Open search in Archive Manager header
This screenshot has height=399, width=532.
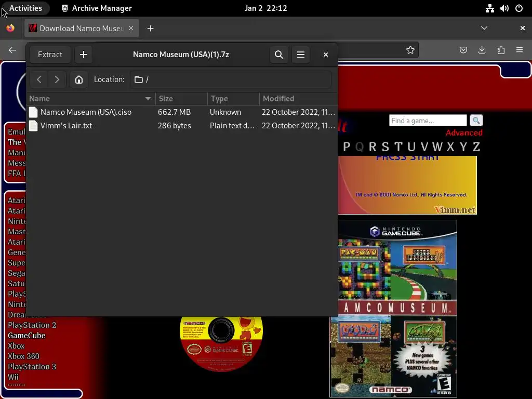click(x=279, y=55)
